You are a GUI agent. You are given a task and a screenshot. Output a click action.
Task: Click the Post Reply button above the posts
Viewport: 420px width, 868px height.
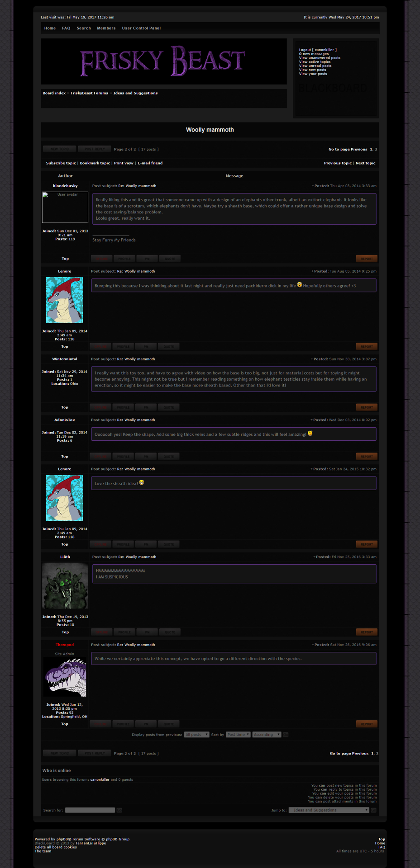(x=94, y=149)
